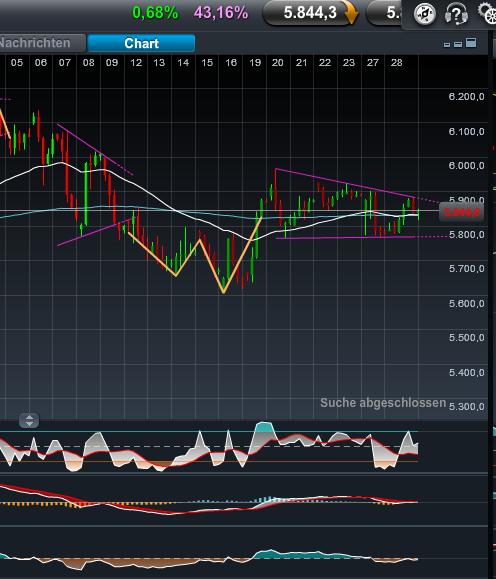The image size is (496, 579).
Task: Click the 5.800,0 price axis label
Action: (466, 234)
